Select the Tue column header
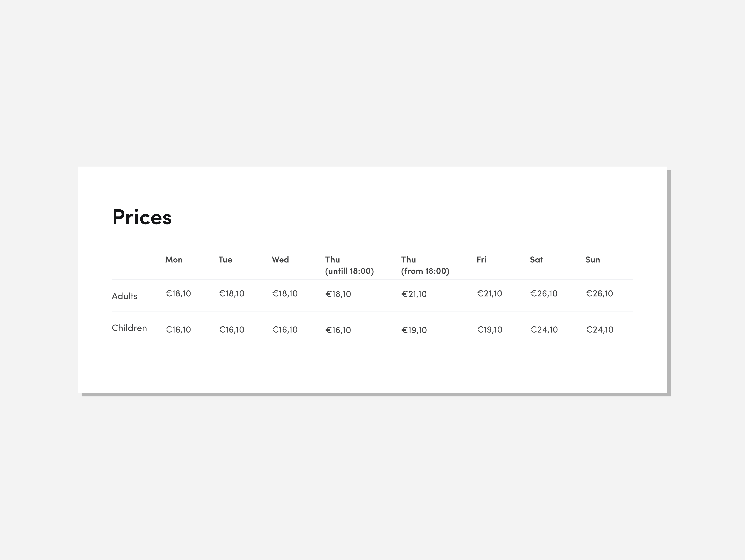 pos(225,260)
